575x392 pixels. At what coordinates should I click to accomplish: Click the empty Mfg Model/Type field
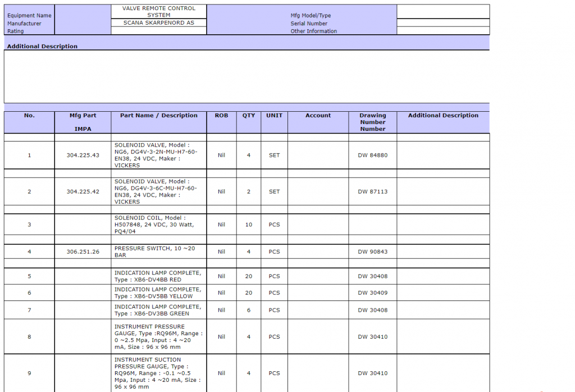click(442, 12)
